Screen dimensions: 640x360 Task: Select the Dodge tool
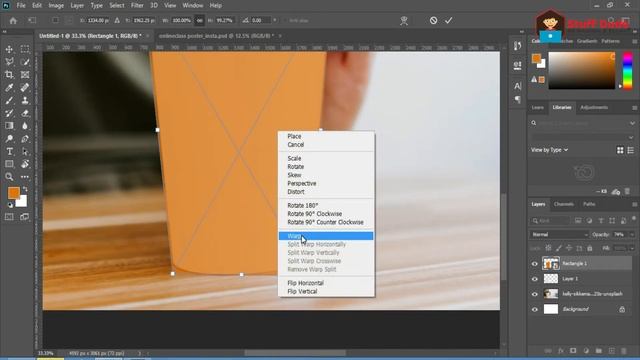9,139
